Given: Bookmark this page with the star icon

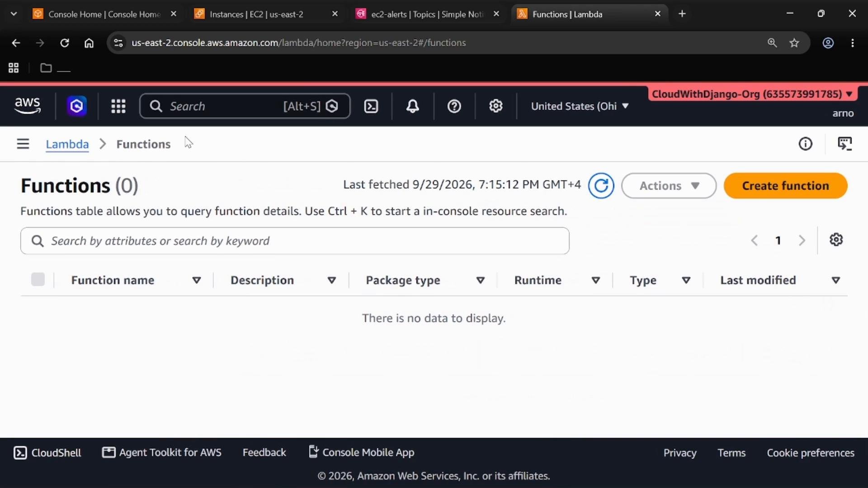Looking at the screenshot, I should [794, 43].
